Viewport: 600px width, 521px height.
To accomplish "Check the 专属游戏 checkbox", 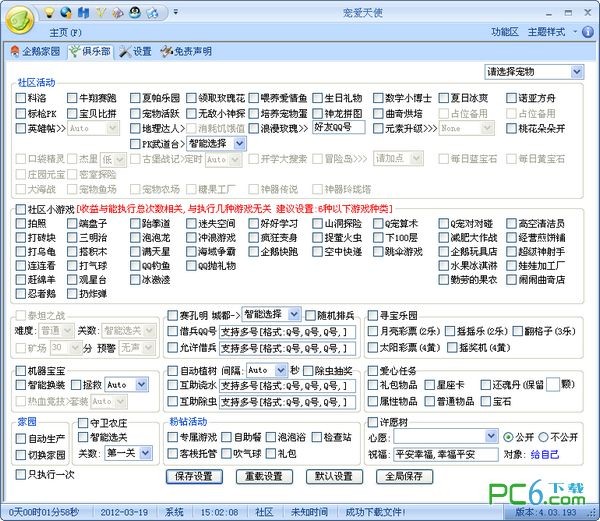I will coord(173,437).
